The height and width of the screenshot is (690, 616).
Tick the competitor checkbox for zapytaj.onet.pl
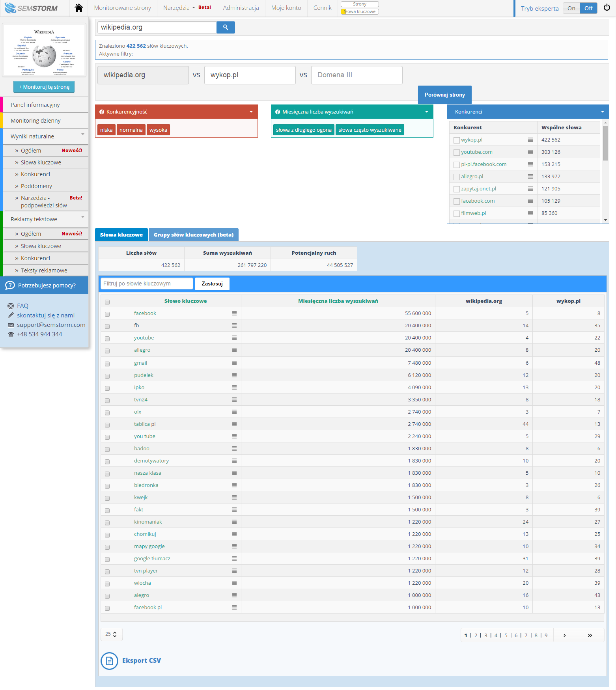click(457, 189)
